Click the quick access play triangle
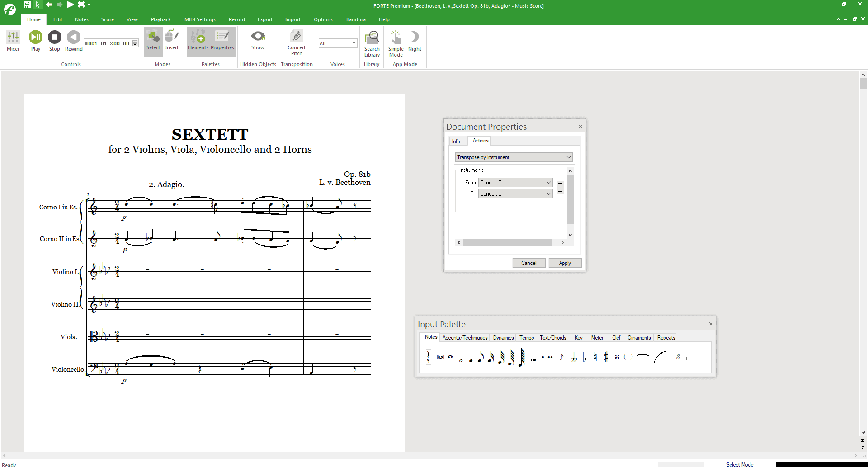This screenshot has width=868, height=467. [70, 5]
